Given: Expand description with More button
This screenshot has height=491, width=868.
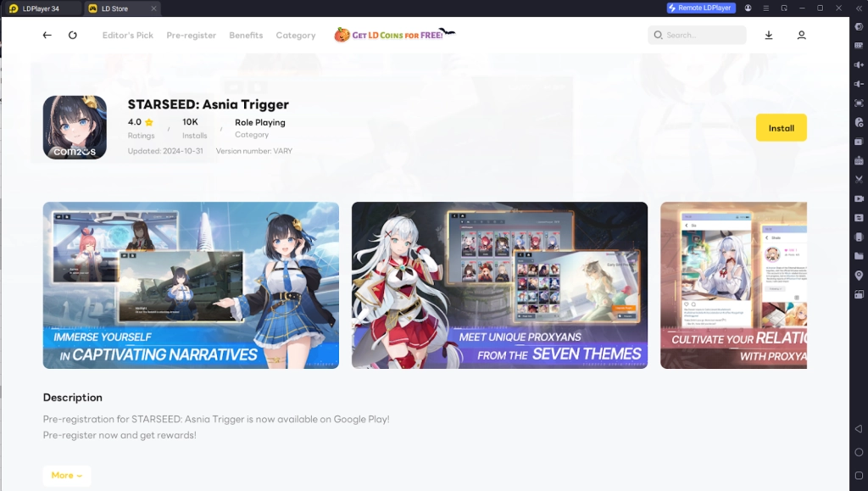Looking at the screenshot, I should click(66, 476).
